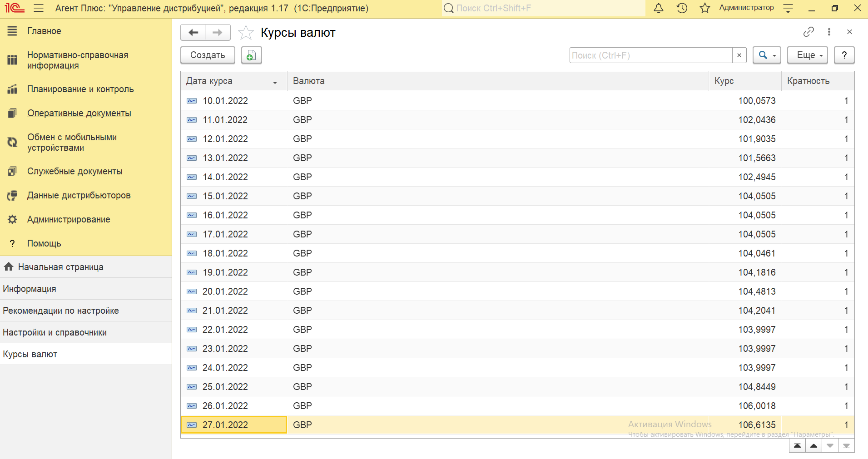Open the magnifier search dropdown

click(766, 55)
